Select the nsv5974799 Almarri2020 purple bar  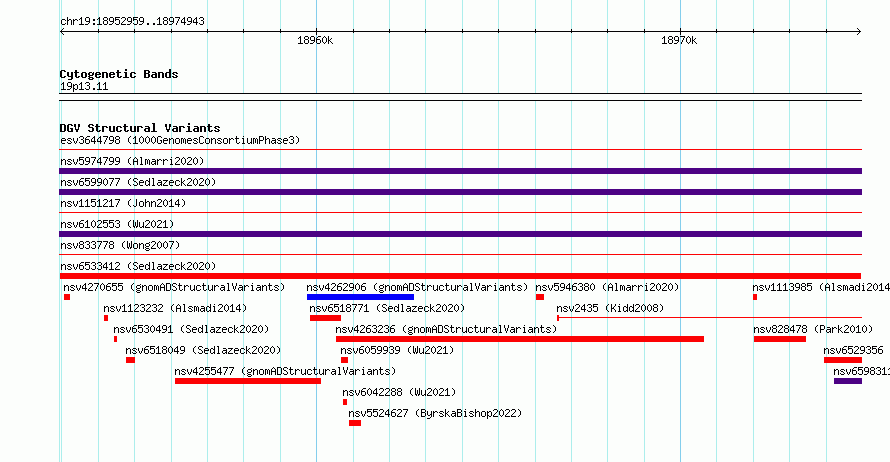pyautogui.click(x=460, y=171)
